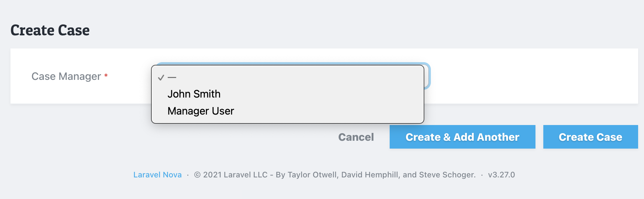Click Cancel to discard the new case
This screenshot has height=199, width=644.
pos(356,137)
